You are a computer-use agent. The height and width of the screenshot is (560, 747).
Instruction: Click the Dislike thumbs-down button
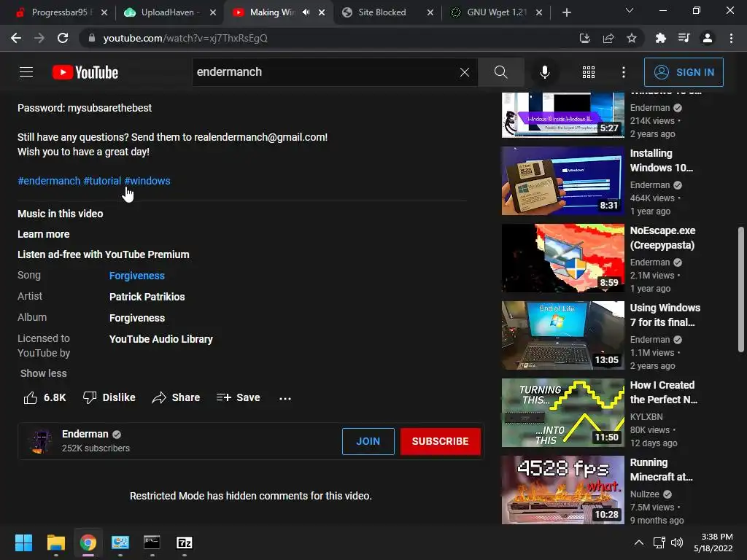[x=109, y=397]
